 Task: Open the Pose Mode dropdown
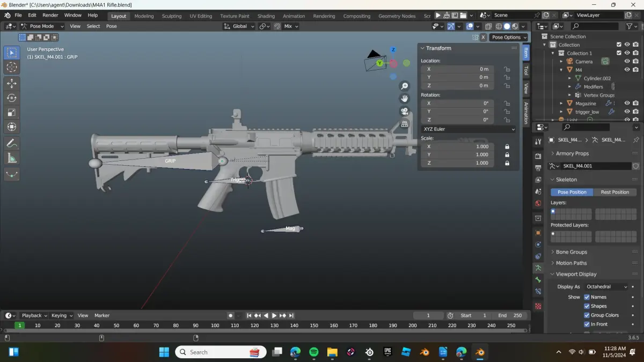point(42,26)
